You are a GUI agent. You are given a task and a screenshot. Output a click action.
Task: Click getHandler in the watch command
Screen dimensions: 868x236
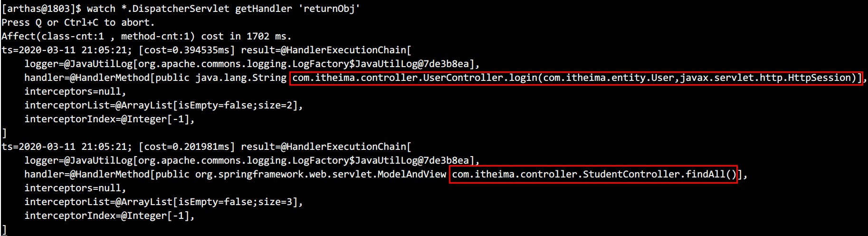coord(263,9)
